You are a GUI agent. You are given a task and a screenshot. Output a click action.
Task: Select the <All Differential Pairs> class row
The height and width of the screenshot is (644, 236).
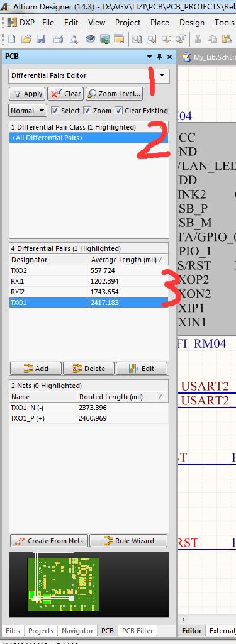coord(89,138)
